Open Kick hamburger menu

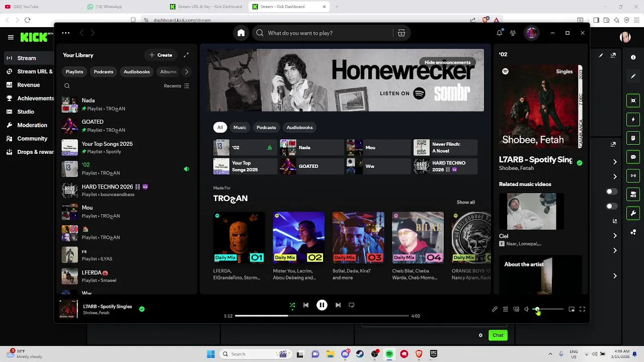[11, 37]
